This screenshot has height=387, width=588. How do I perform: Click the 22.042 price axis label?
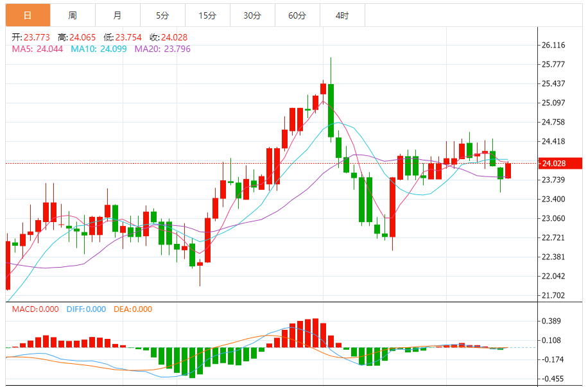pos(553,277)
